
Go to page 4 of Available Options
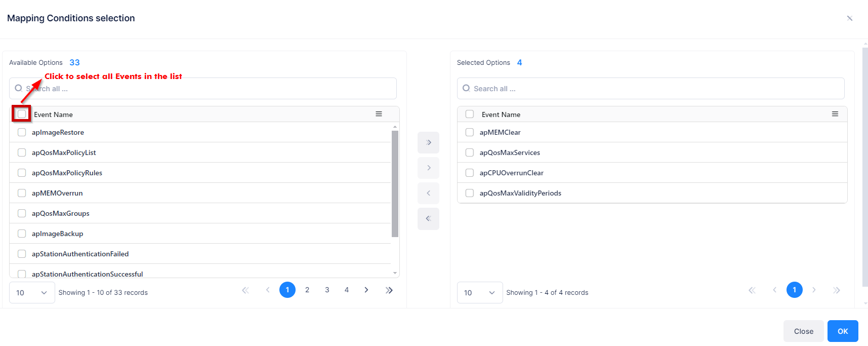tap(347, 290)
